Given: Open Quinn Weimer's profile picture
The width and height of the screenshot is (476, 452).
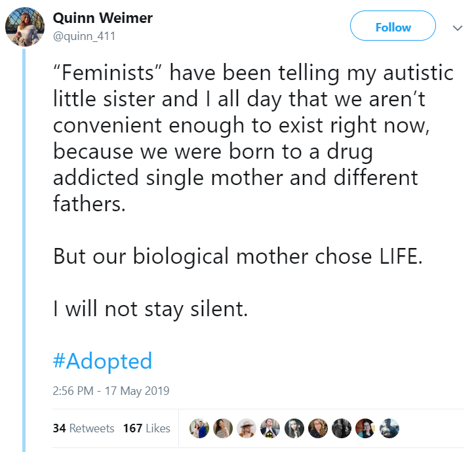Looking at the screenshot, I should click(25, 28).
